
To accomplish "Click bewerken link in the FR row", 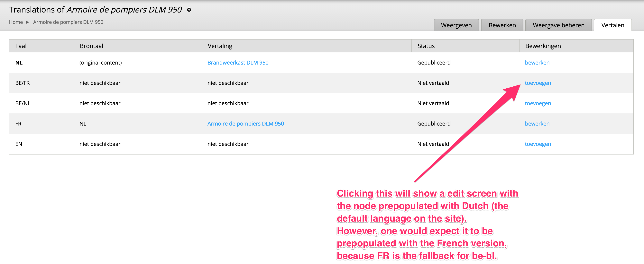I will click(537, 124).
